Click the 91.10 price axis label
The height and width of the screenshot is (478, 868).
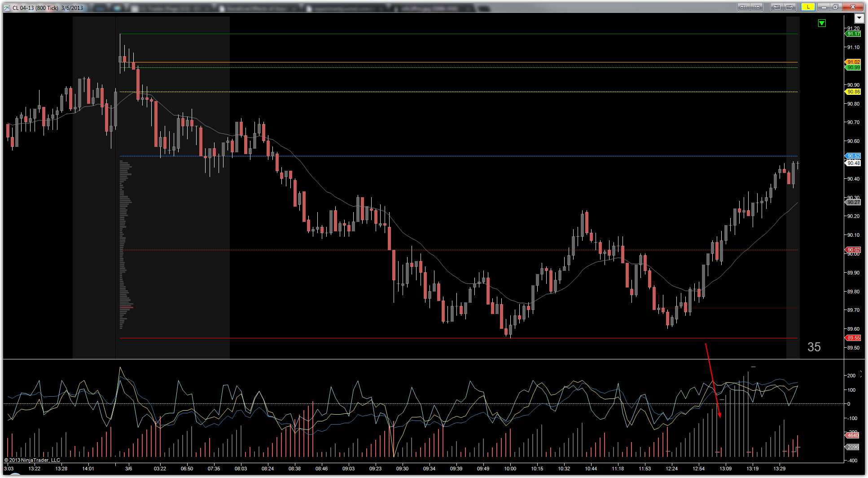853,47
